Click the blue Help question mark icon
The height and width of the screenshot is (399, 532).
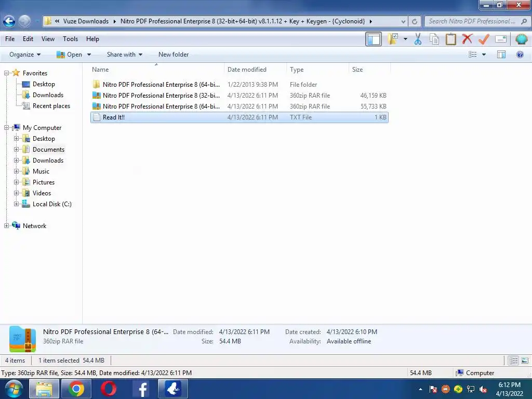pyautogui.click(x=520, y=55)
